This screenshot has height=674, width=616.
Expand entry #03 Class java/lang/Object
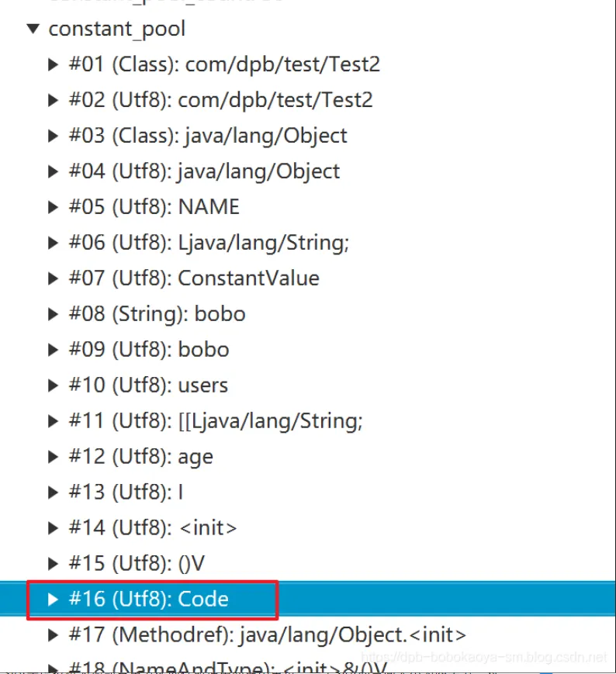pos(53,136)
